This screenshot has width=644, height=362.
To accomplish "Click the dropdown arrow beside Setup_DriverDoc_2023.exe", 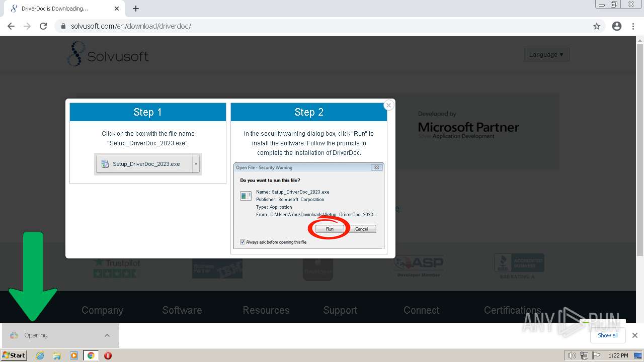I will click(196, 164).
